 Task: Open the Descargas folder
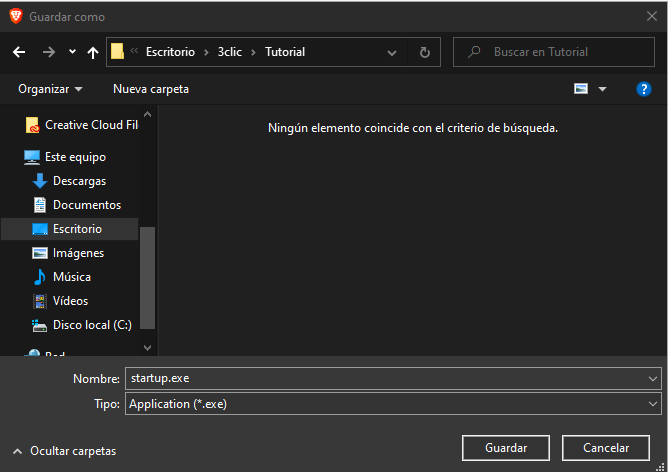[79, 181]
